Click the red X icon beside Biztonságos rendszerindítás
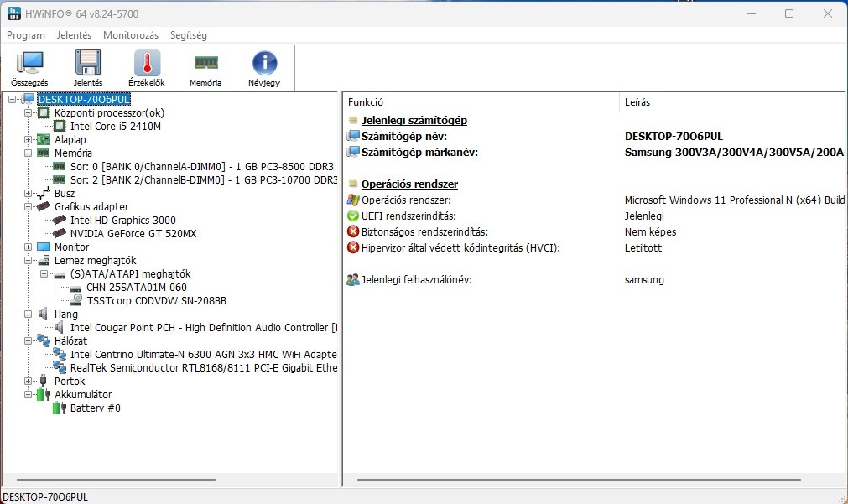The width and height of the screenshot is (848, 504). [x=353, y=231]
